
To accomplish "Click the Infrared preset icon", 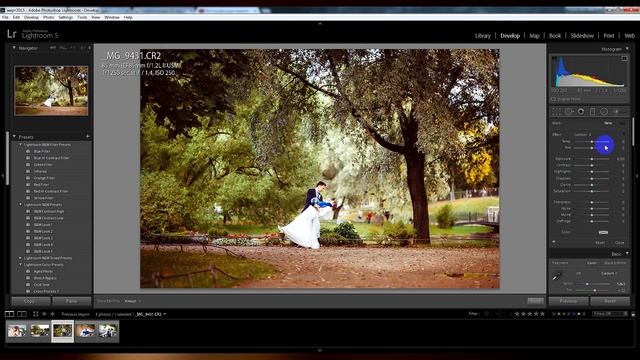I will tap(28, 171).
